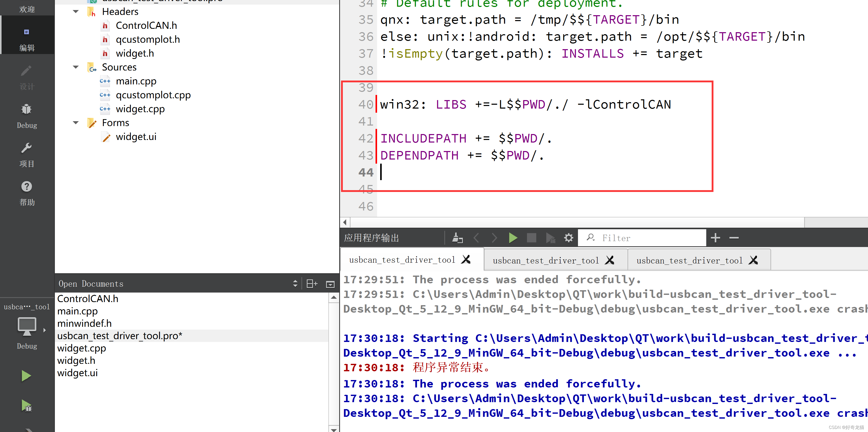This screenshot has width=868, height=432.
Task: Switch to second usbcan_test_driver_tool output tab
Action: pos(546,260)
